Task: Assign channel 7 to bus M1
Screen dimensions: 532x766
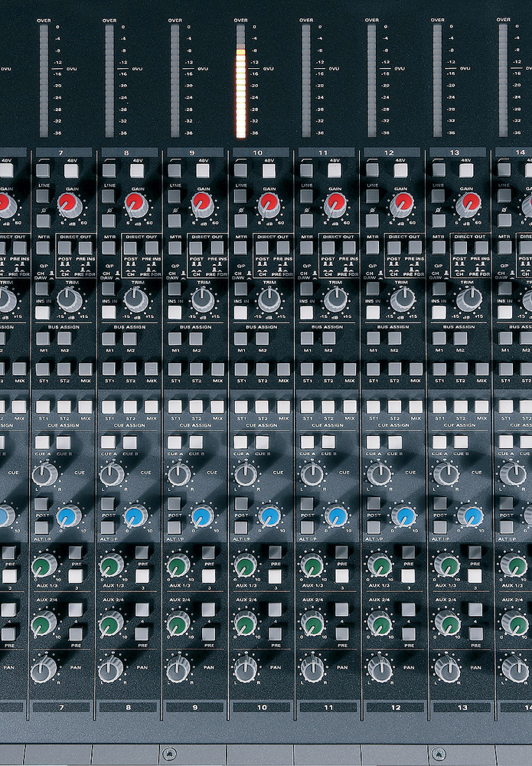Action: point(43,338)
